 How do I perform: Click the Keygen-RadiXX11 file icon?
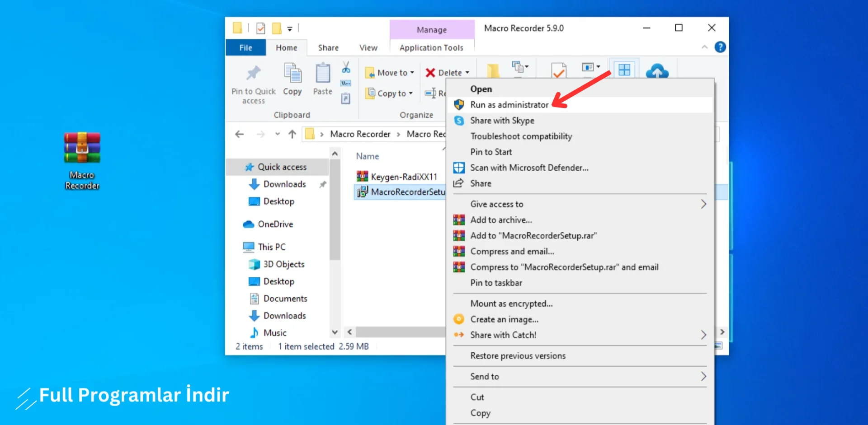tap(362, 176)
